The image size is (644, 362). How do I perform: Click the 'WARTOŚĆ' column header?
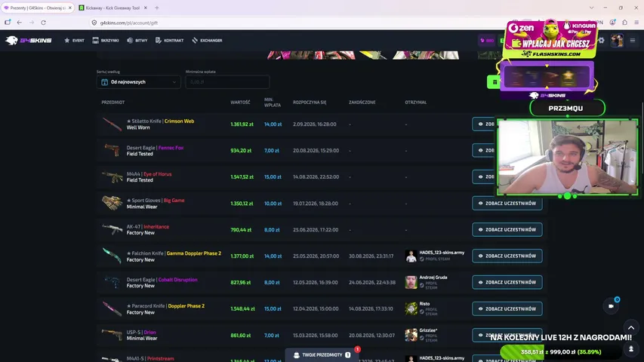coord(240,103)
